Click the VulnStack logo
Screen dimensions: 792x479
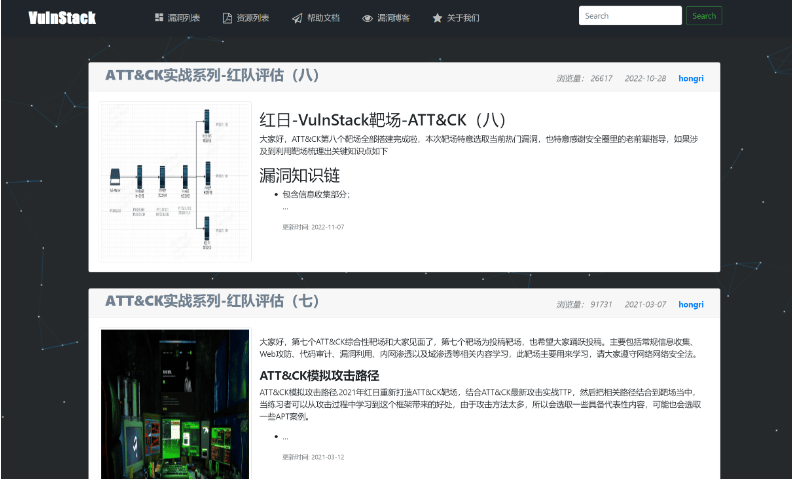[62, 18]
